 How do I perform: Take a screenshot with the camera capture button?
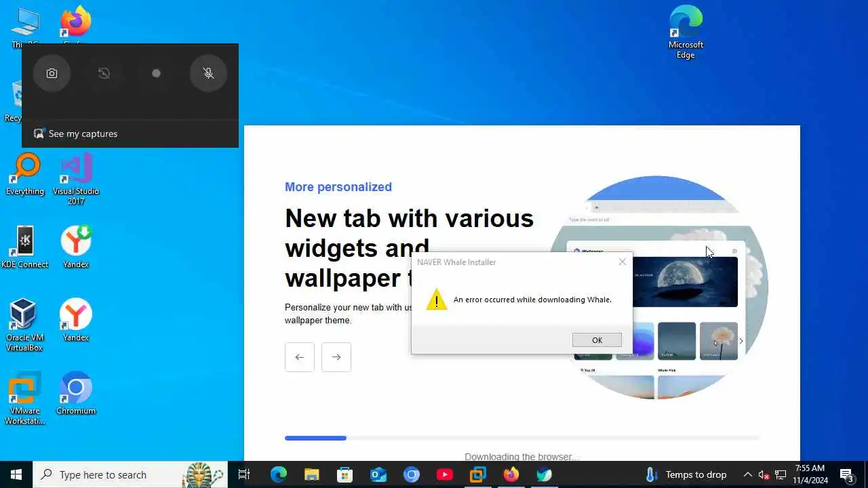(x=52, y=73)
